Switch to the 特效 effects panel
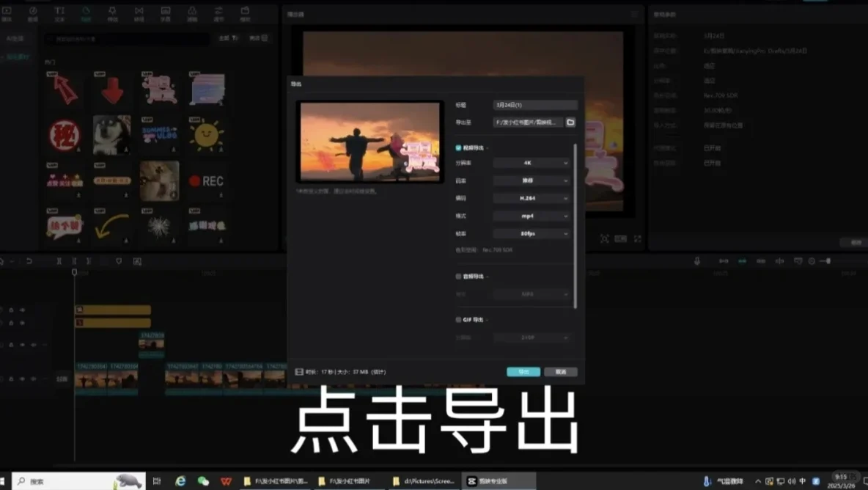Image resolution: width=868 pixels, height=490 pixels. point(113,12)
